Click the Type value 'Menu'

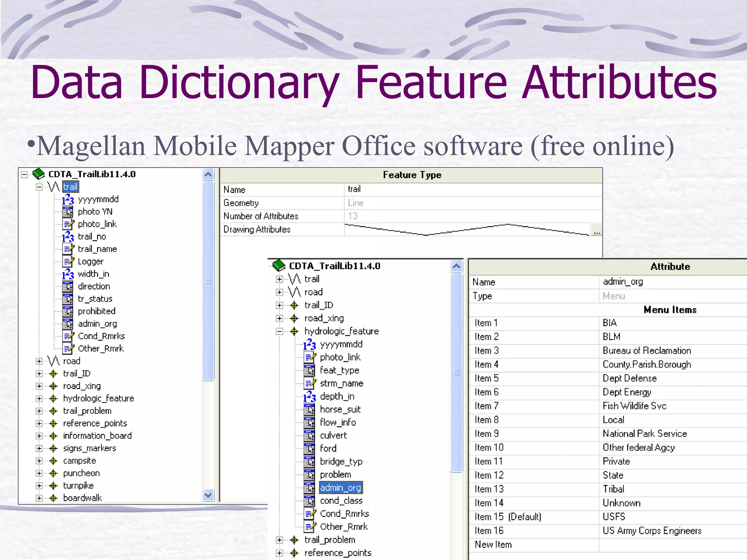click(614, 296)
